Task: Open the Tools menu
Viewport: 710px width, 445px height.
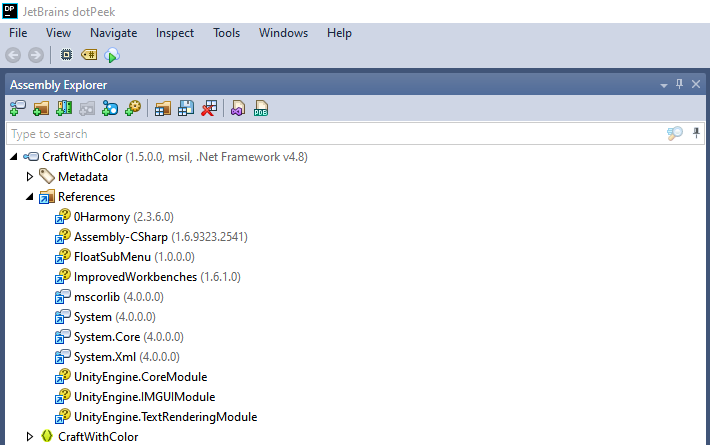Action: (226, 33)
